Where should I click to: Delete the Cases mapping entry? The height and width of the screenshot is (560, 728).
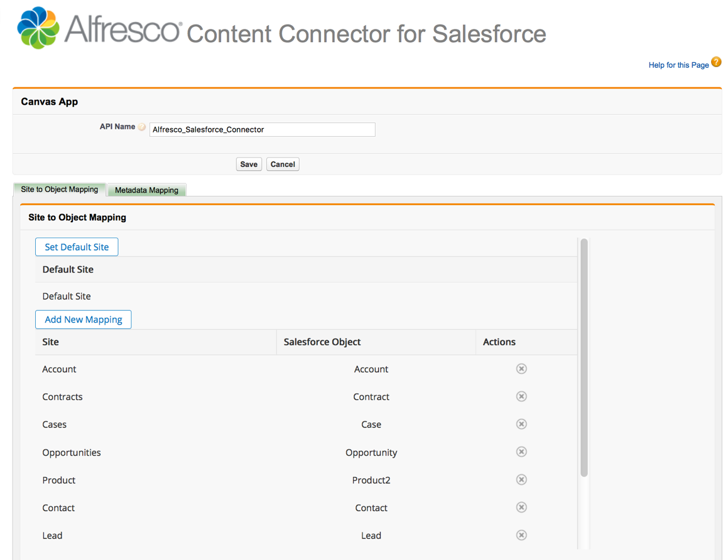click(x=521, y=424)
